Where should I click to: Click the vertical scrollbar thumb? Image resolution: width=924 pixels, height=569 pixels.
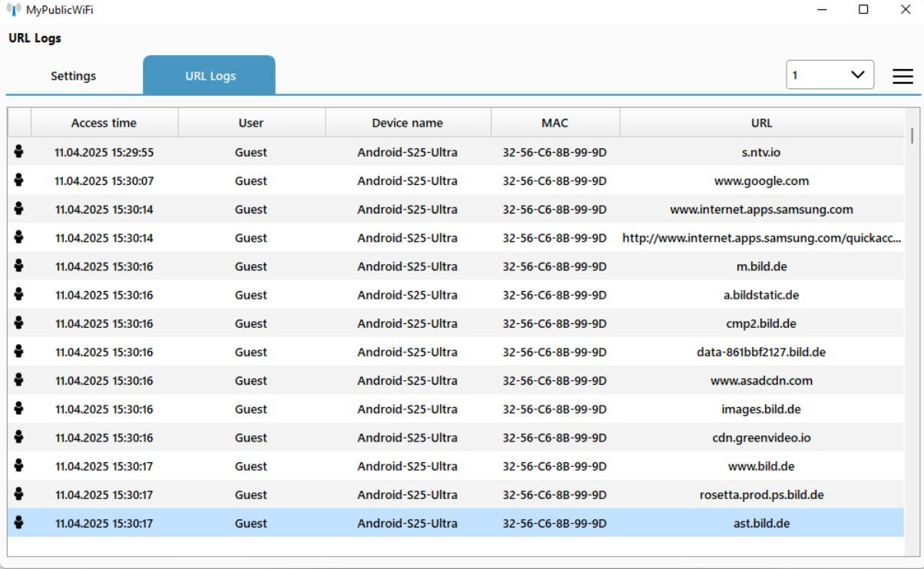click(912, 136)
